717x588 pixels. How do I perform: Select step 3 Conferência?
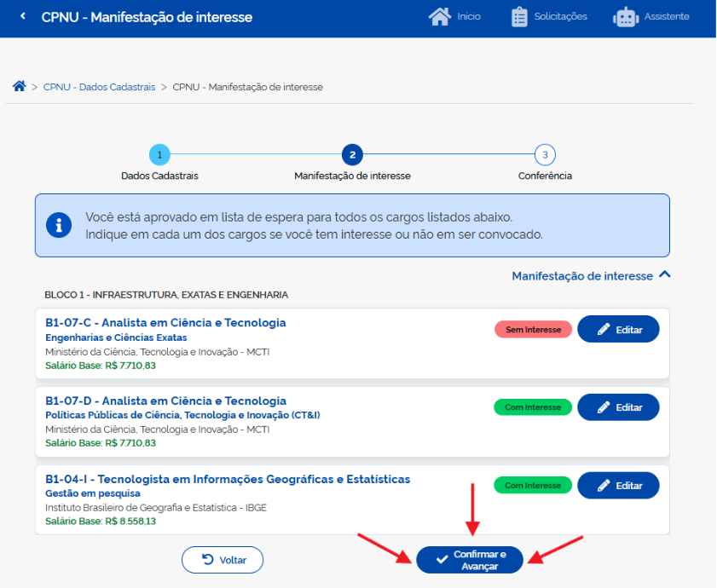coord(545,155)
